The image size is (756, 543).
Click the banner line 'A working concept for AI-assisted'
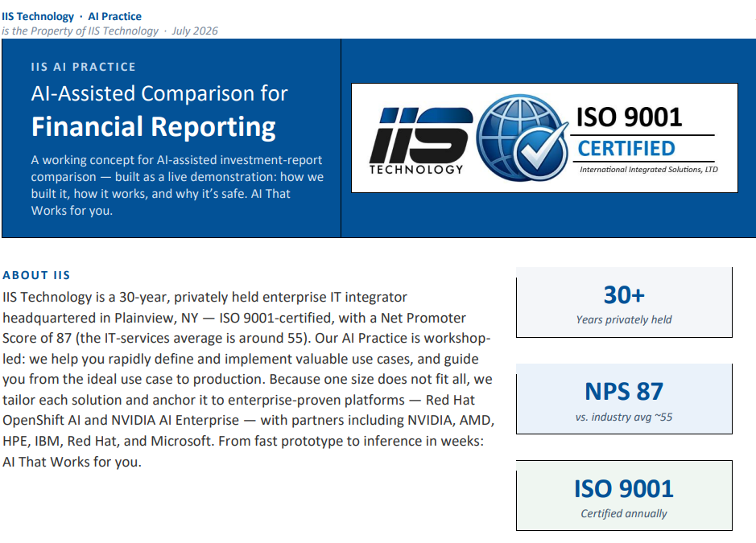(x=176, y=160)
